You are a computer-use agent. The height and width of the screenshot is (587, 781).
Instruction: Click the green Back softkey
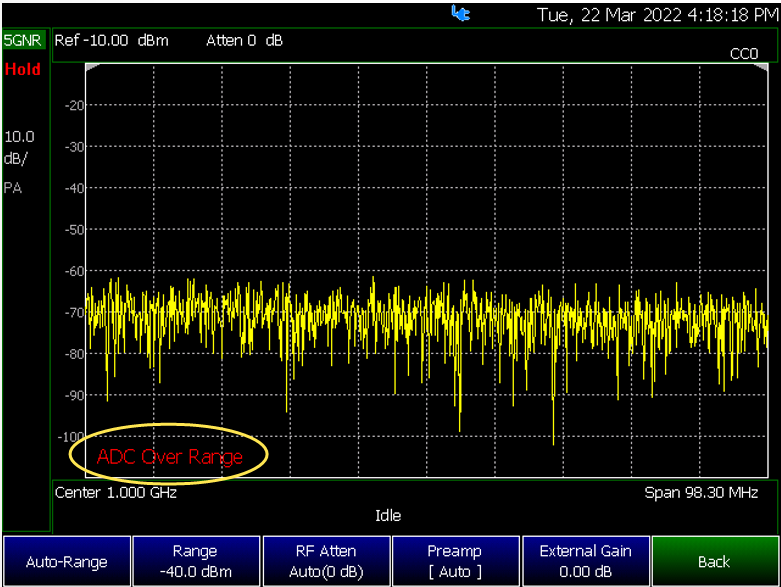point(715,561)
